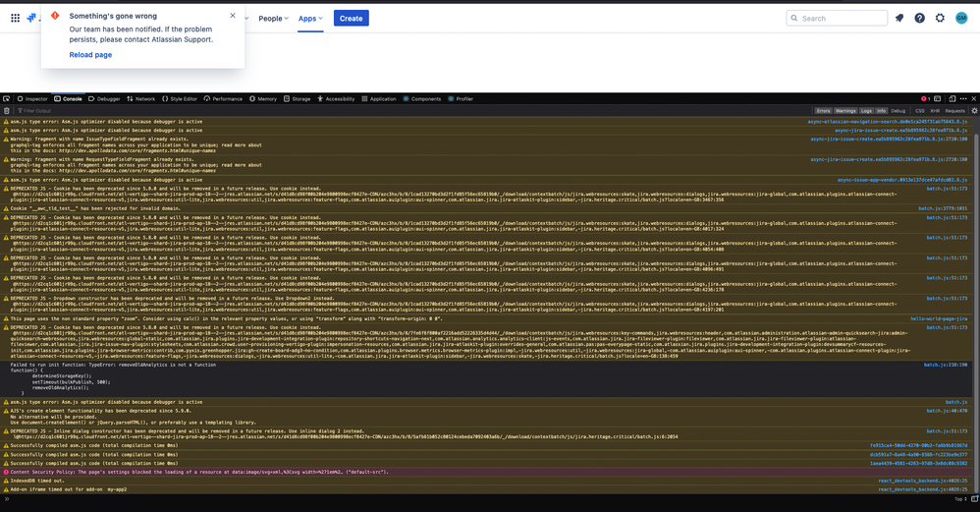980x512 pixels.
Task: Open the React Components tab
Action: point(422,99)
